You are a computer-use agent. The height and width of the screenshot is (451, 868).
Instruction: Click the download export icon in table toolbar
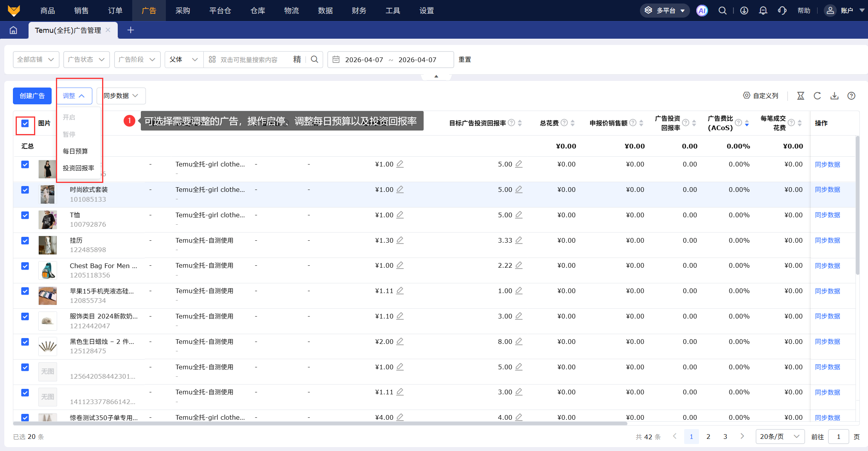tap(834, 96)
